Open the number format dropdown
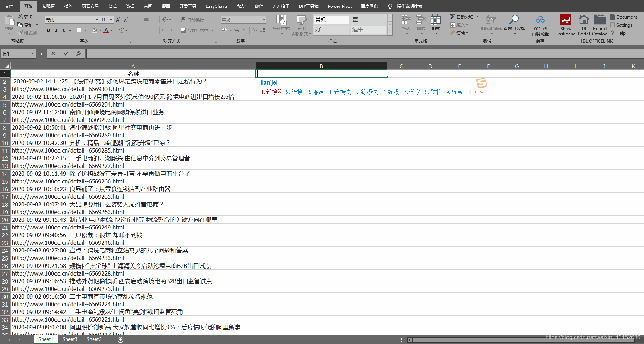The image size is (644, 344). (264, 20)
